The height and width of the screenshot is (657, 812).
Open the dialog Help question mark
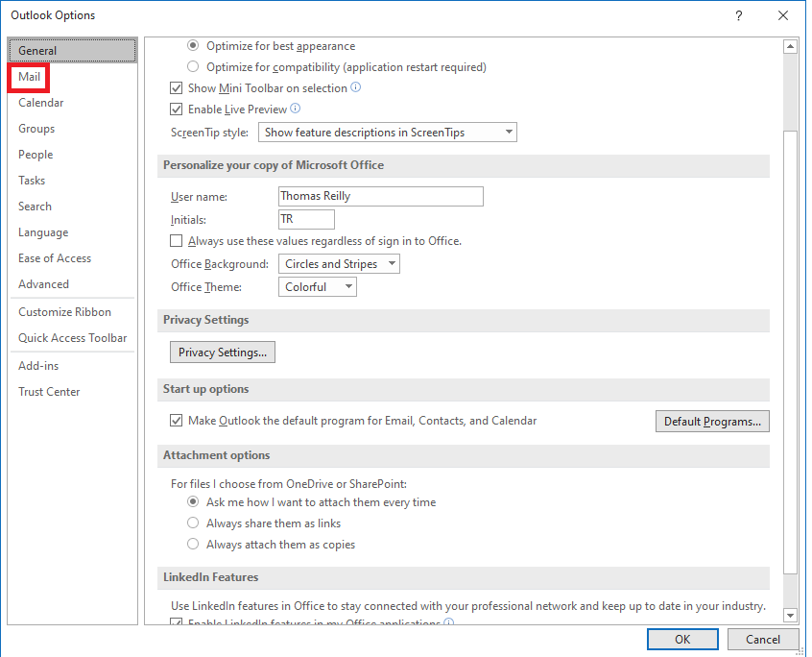point(739,15)
